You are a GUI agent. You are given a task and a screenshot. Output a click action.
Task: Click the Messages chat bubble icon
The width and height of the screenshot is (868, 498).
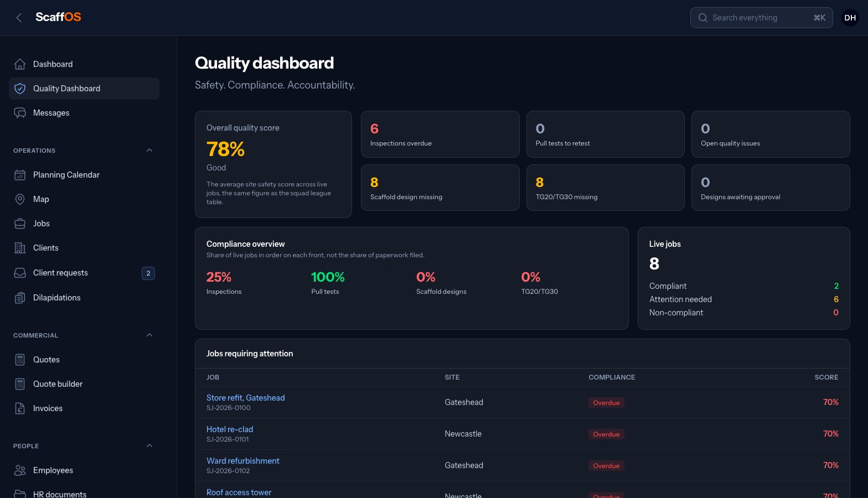[20, 113]
